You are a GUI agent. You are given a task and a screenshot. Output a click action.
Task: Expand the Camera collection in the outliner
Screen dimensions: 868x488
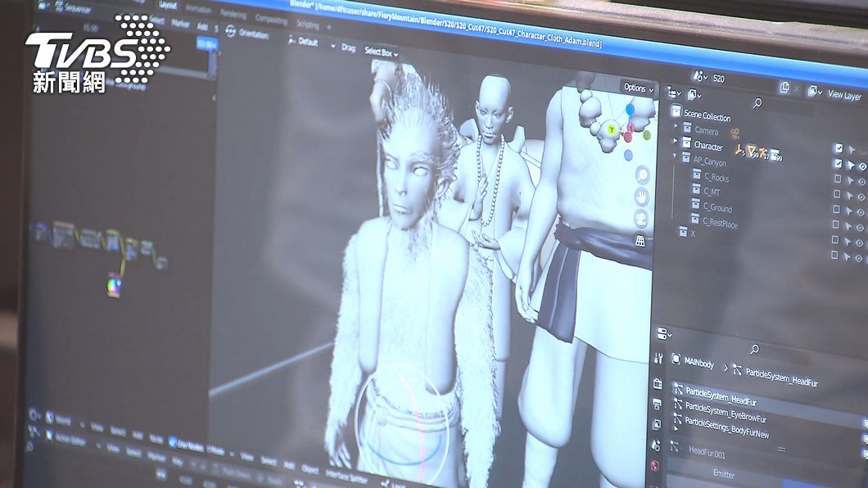(x=675, y=125)
